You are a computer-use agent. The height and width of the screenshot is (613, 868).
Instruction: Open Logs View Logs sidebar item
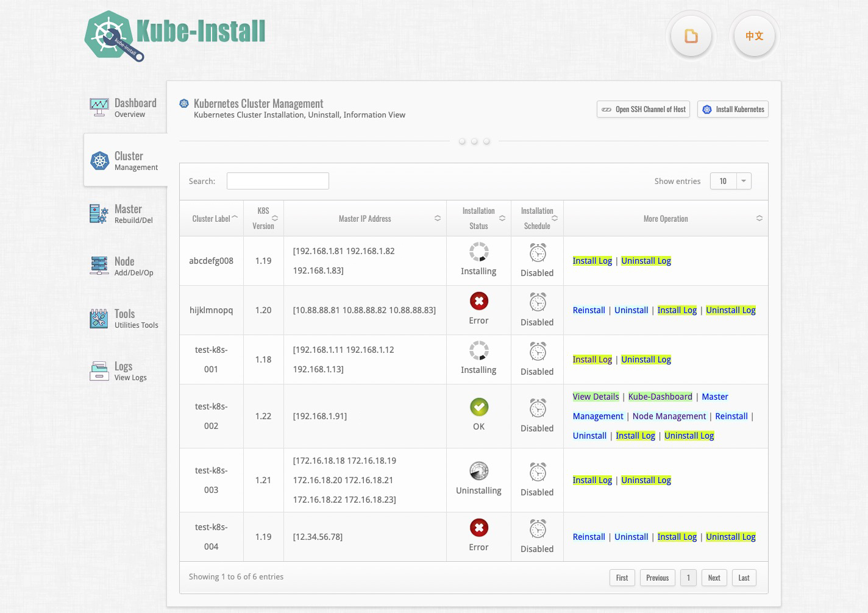tap(124, 370)
